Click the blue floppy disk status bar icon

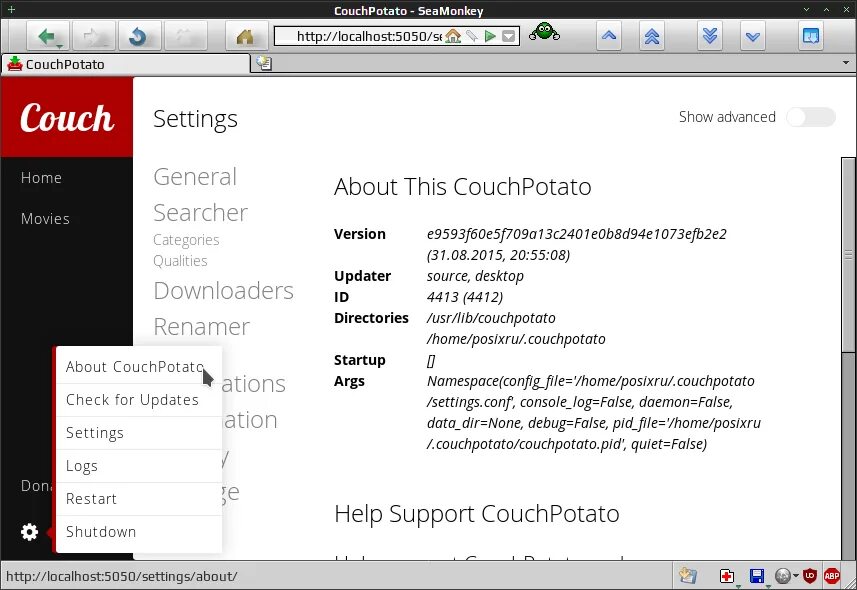(757, 576)
